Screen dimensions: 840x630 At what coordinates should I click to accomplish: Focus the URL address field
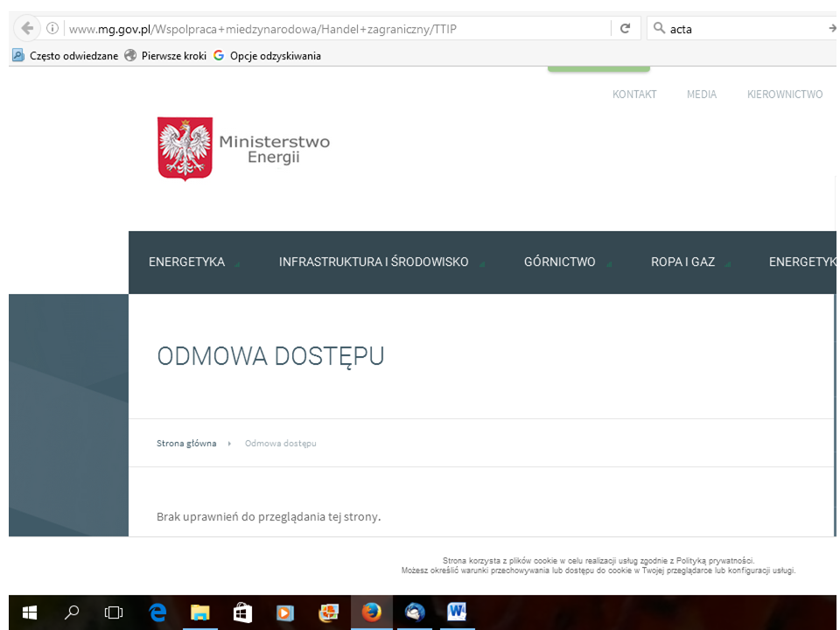pos(338,29)
